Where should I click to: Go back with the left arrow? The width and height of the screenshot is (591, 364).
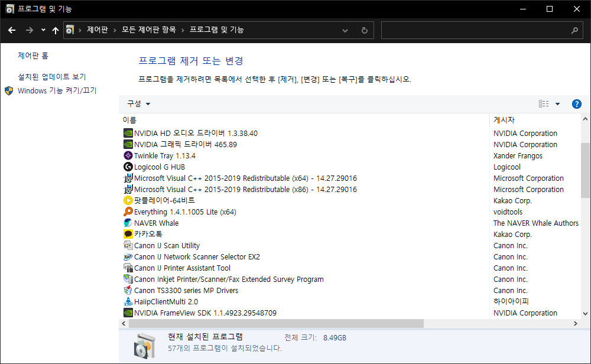12,30
